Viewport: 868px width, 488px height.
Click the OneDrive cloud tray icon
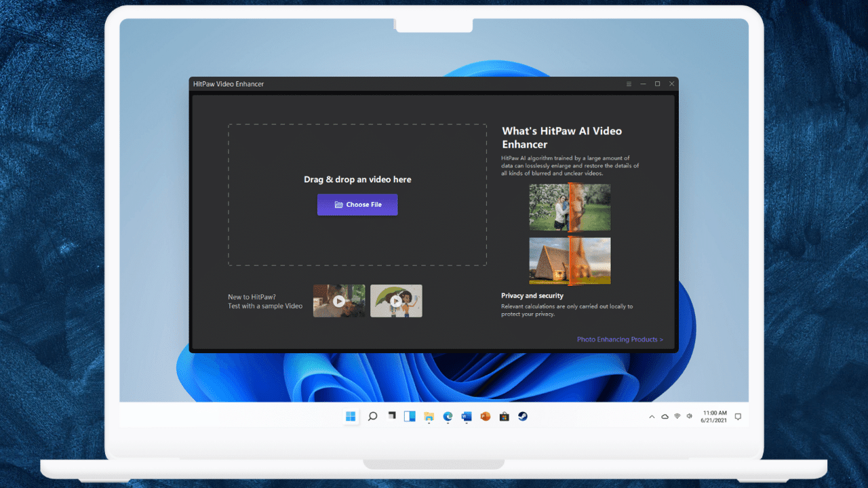coord(665,416)
